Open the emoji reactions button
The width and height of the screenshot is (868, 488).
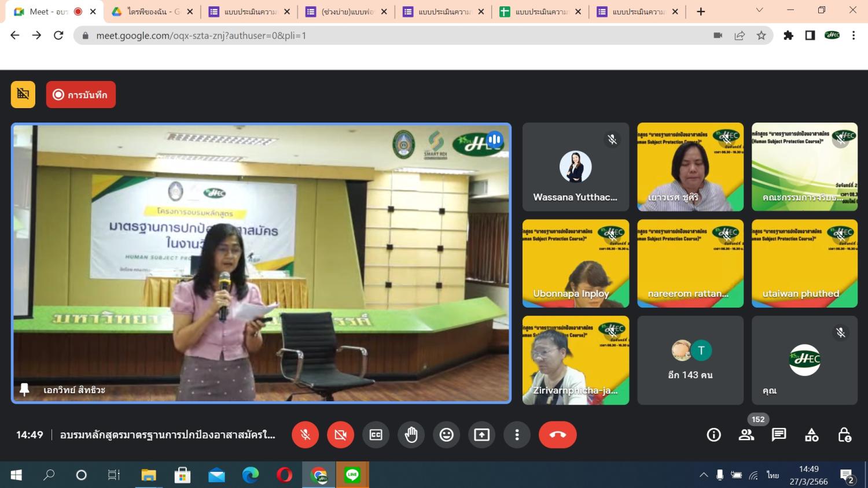tap(446, 435)
